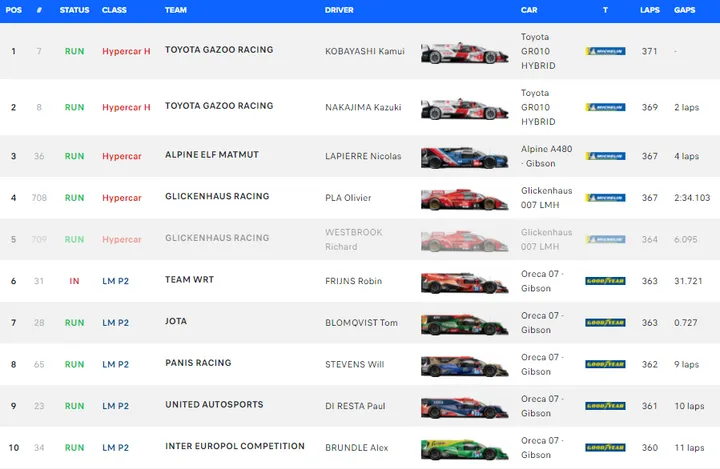Sort by the # column header
This screenshot has width=720, height=469.
pos(39,10)
